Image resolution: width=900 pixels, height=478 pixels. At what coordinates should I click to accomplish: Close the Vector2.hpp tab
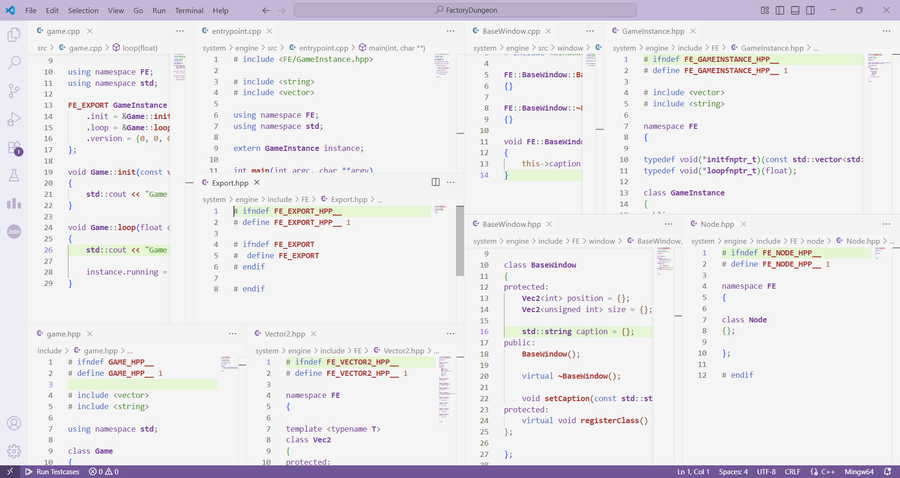[x=313, y=333]
